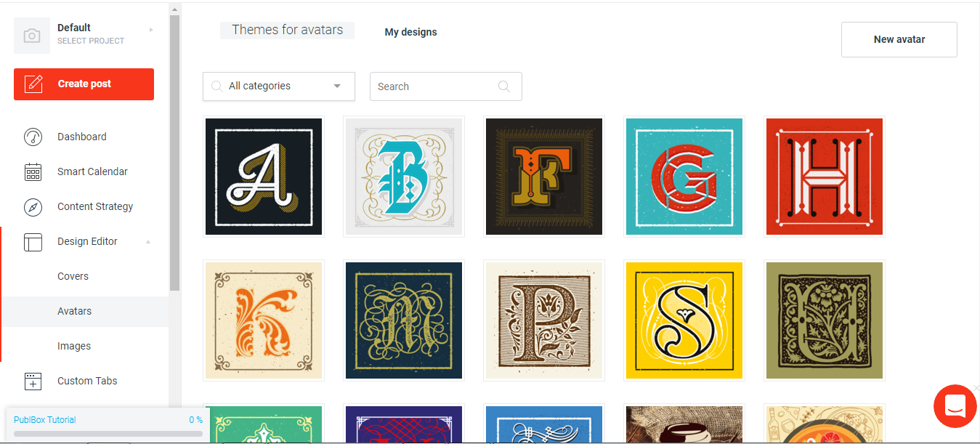The image size is (980, 444).
Task: Click the Create post button
Action: tap(84, 84)
